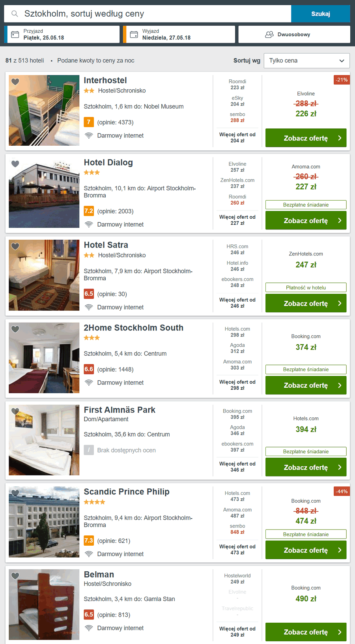Expand more offers from 204 zł for Interhostel
This screenshot has width=355, height=644.
237,137
